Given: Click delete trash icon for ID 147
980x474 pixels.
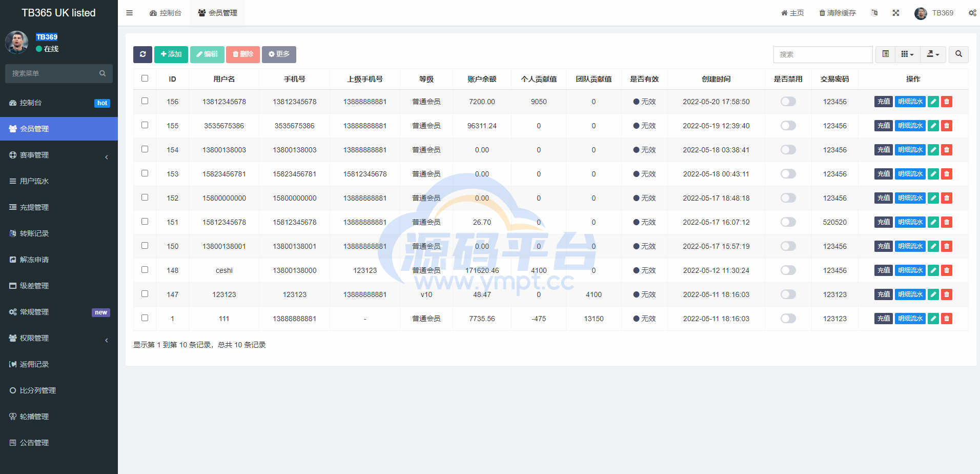Looking at the screenshot, I should coord(947,294).
